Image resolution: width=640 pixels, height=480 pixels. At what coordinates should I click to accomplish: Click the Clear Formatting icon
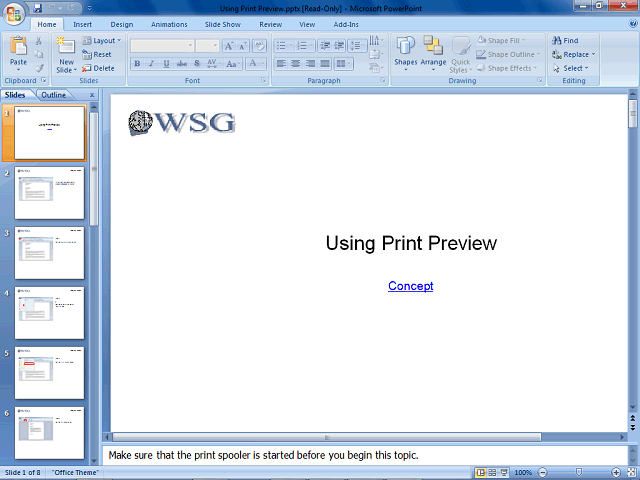(259, 46)
